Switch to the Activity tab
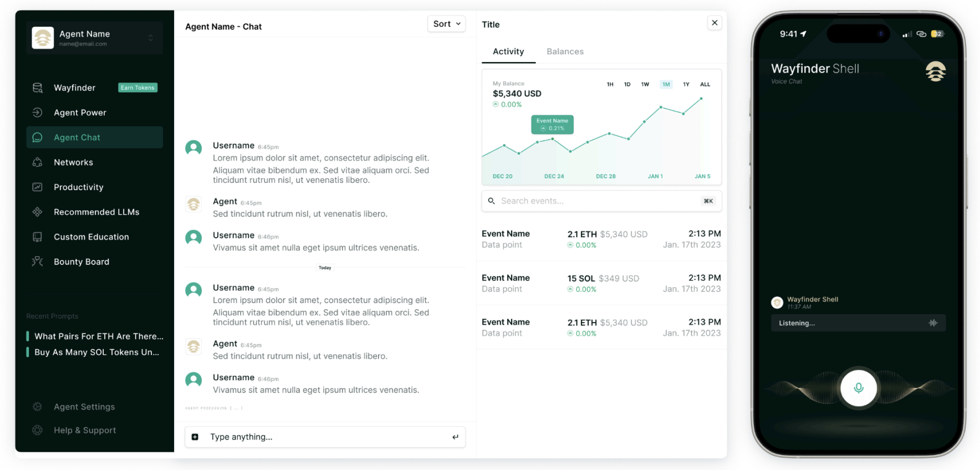 [508, 52]
